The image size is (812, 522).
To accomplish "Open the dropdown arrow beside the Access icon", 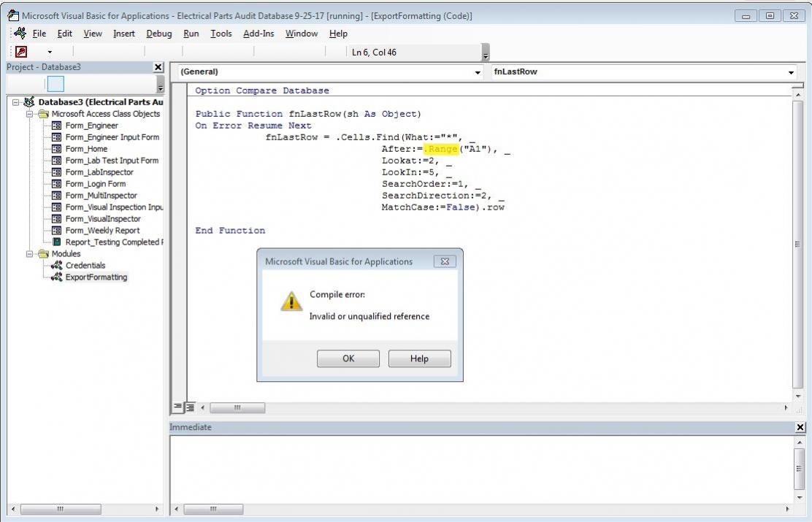I will click(50, 53).
